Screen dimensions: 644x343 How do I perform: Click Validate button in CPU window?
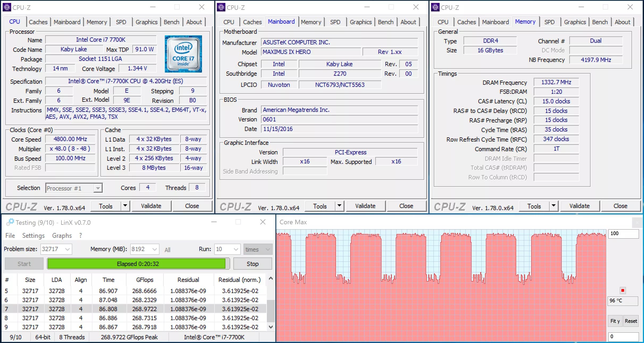click(151, 206)
